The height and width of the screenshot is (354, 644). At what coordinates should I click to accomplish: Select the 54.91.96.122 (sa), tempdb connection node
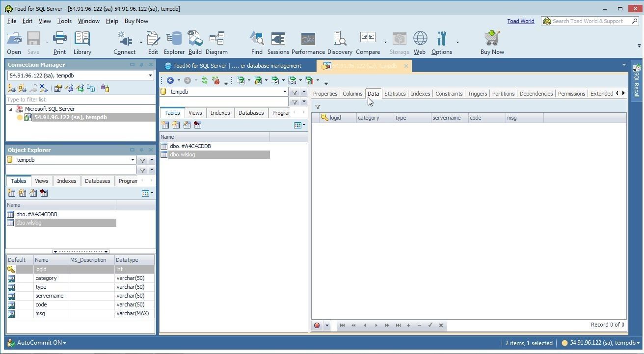pos(71,118)
